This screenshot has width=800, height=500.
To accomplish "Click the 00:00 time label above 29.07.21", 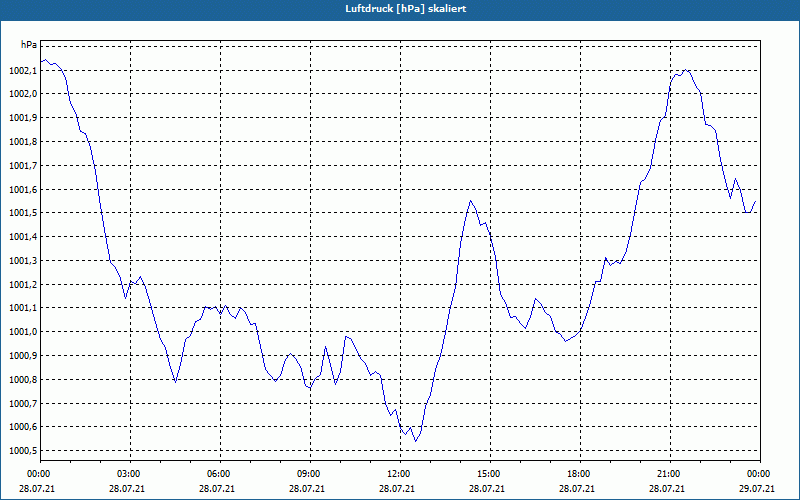I will 758,474.
